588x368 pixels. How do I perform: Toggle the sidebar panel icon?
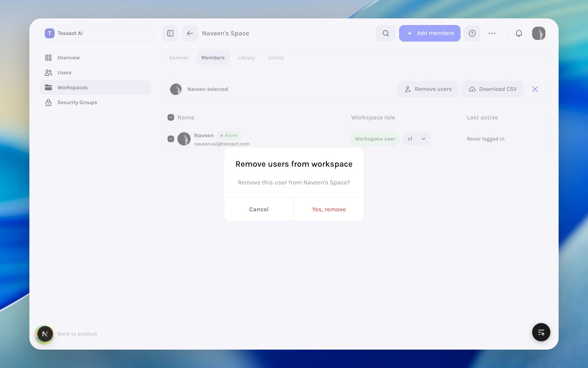click(x=170, y=33)
